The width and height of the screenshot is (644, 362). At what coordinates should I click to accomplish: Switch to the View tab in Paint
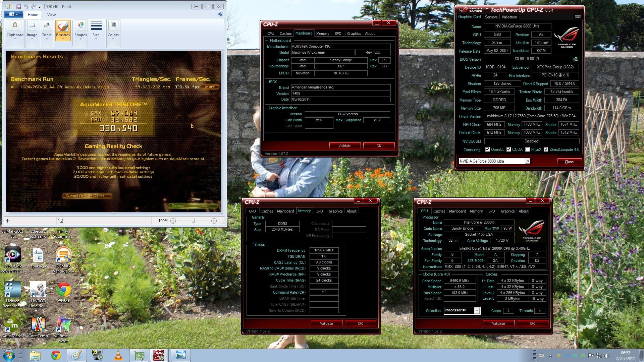[51, 15]
